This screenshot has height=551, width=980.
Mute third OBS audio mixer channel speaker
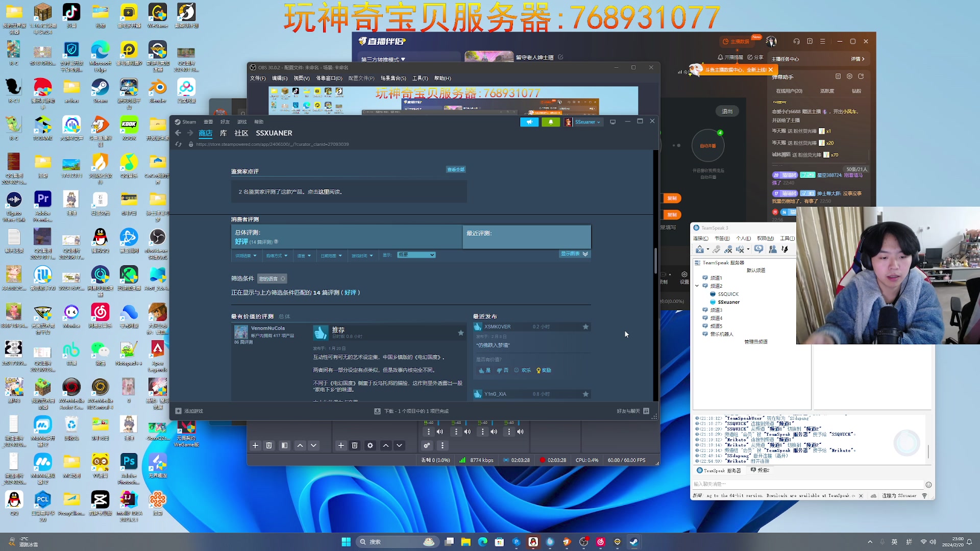[494, 432]
